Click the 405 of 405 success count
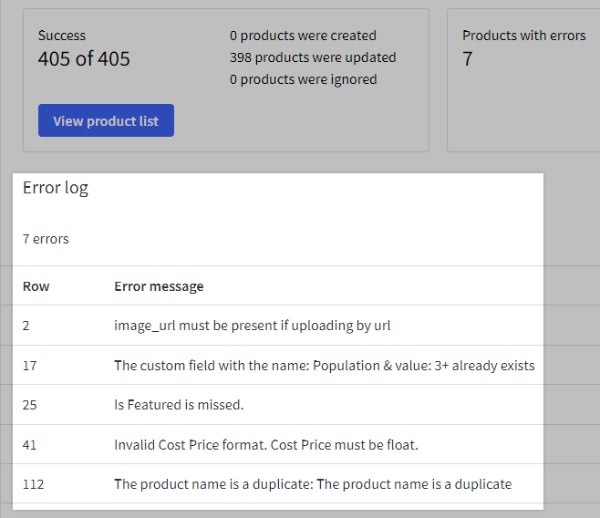 84,59
